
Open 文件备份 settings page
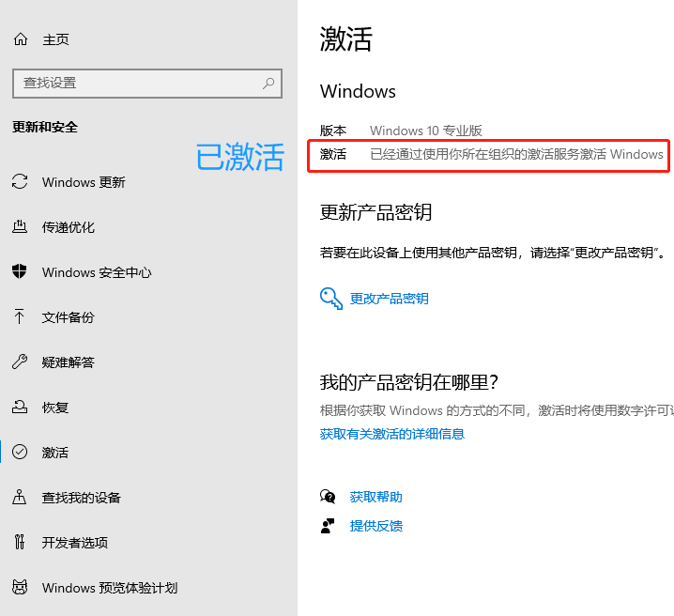pos(68,317)
